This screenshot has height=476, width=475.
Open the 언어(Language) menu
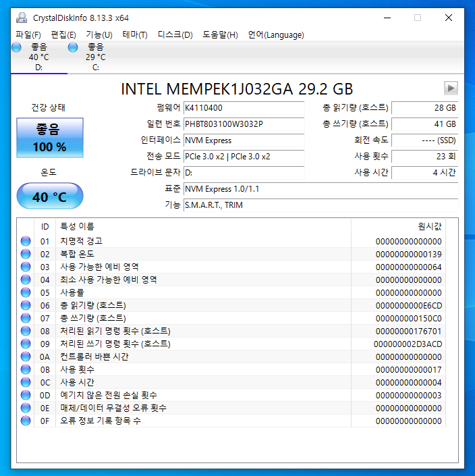[276, 35]
